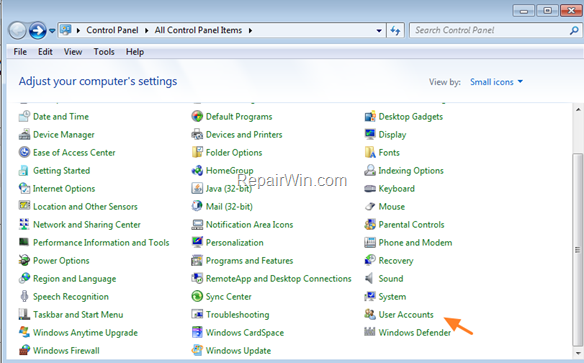Screen dimensions: 584x363
Task: Click the Ease of Access Center icon
Action: tap(24, 152)
